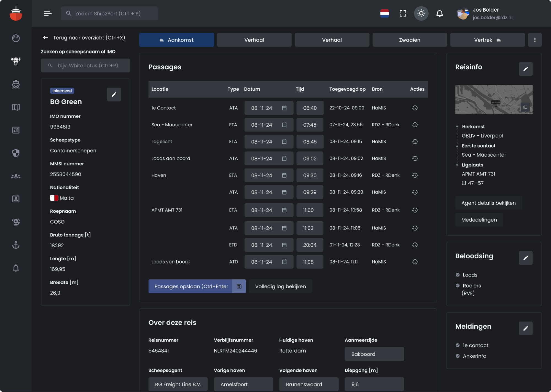Open the Aanmeerzijde Bakboord selector
The width and height of the screenshot is (551, 392).
click(x=374, y=354)
